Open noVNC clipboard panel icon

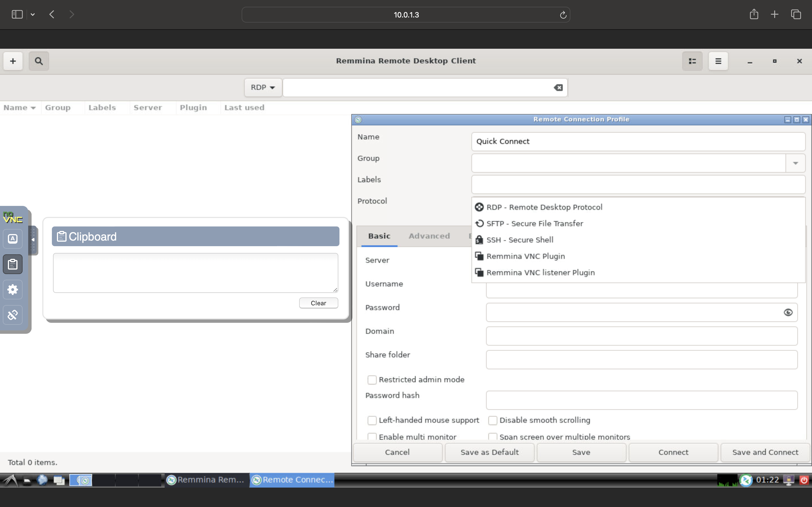click(13, 264)
